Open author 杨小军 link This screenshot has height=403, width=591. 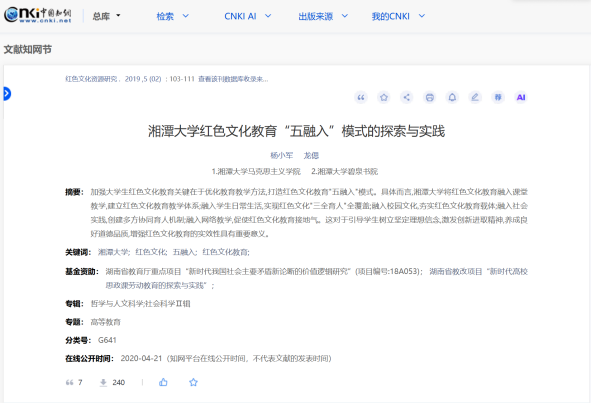click(282, 155)
